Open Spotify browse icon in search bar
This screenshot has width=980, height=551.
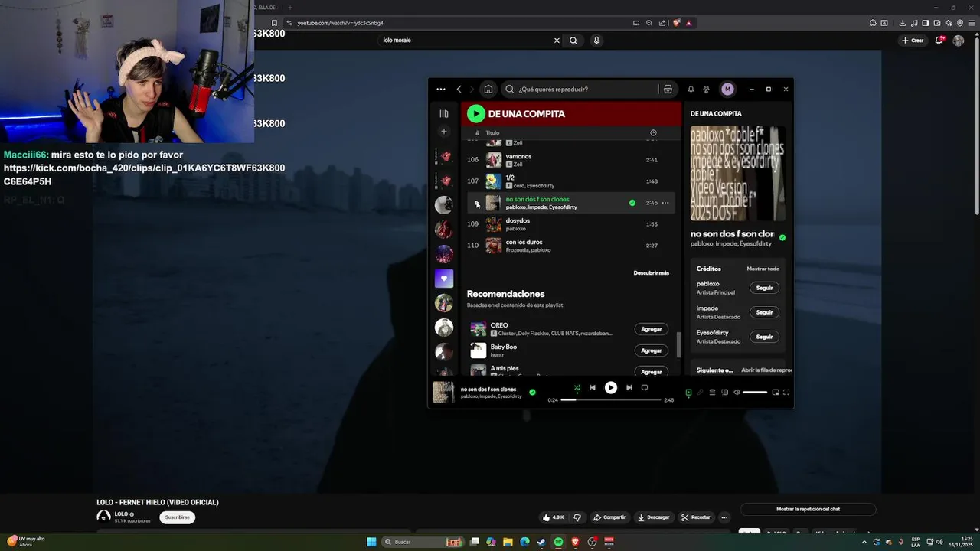point(668,90)
